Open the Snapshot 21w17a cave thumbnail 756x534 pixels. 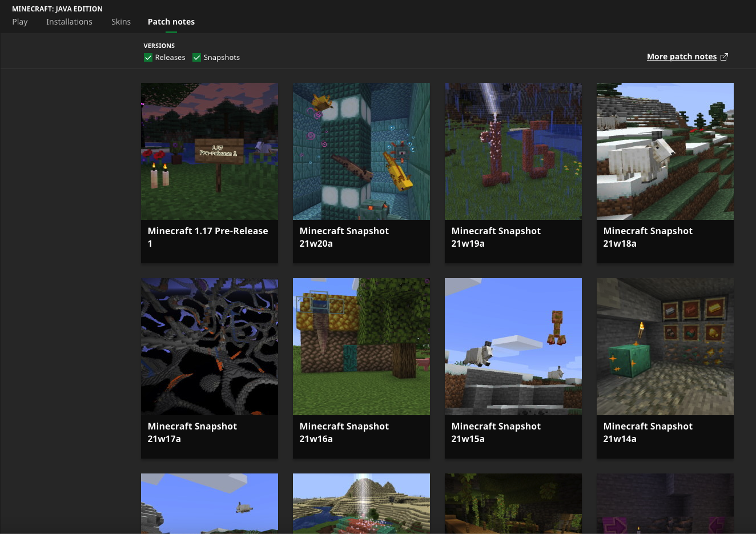210,347
